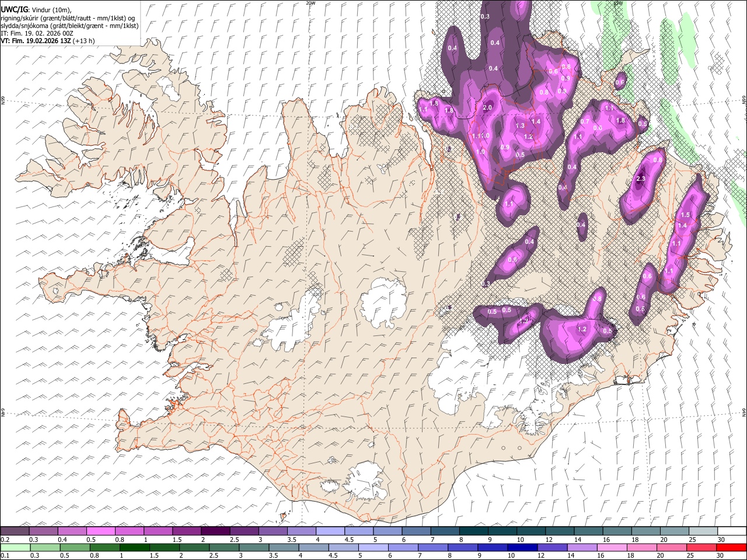Click the upper legend swatch starting at 0.2

[x=15, y=531]
